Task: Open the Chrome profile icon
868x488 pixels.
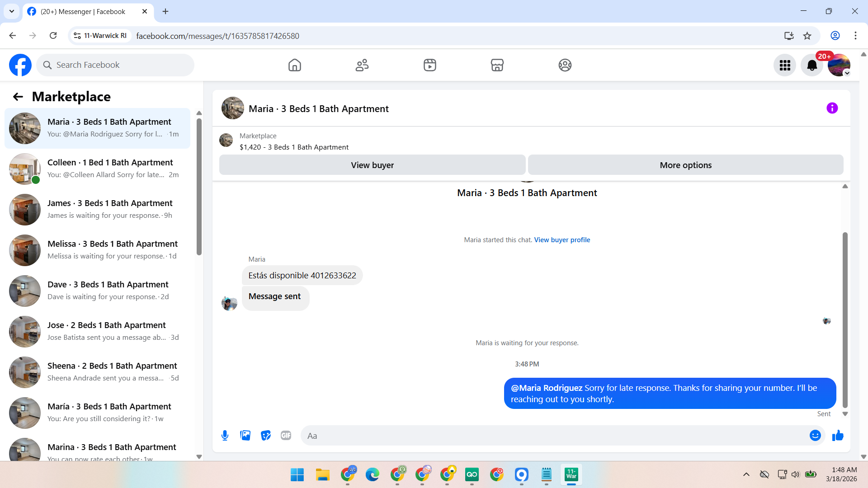Action: coord(835,36)
